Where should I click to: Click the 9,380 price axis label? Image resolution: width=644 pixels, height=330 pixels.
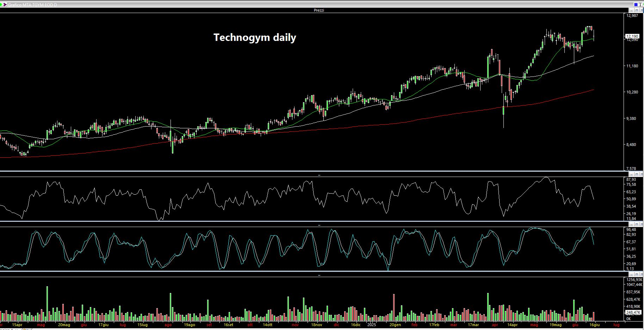click(632, 119)
